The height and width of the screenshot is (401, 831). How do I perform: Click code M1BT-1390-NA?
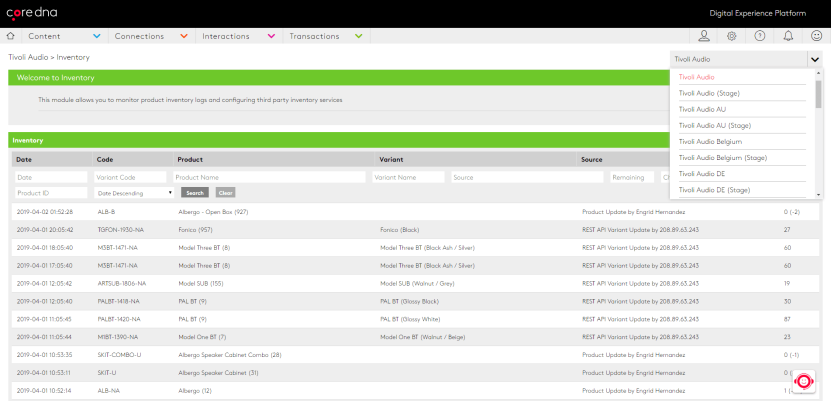[x=118, y=337]
